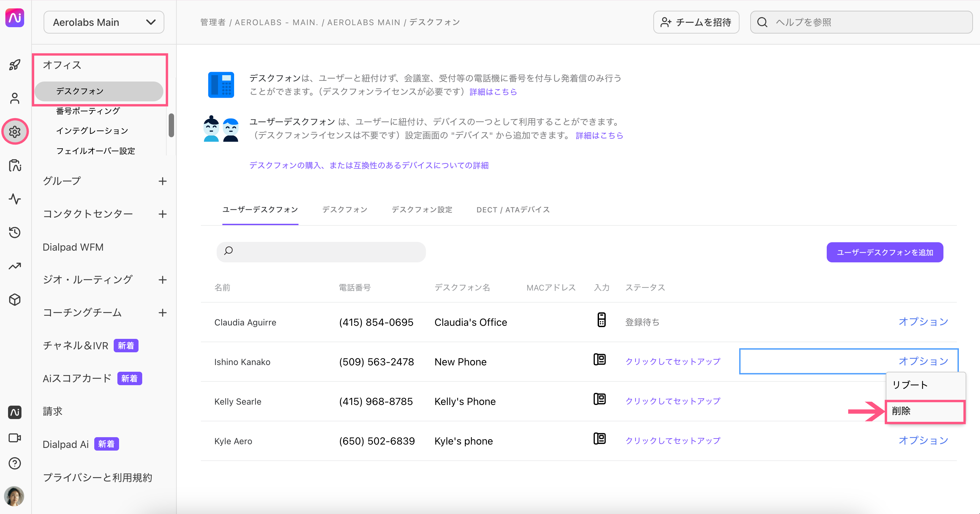Click クリックしてセットアップ for Kelly Searle
This screenshot has height=514, width=980.
tap(672, 401)
